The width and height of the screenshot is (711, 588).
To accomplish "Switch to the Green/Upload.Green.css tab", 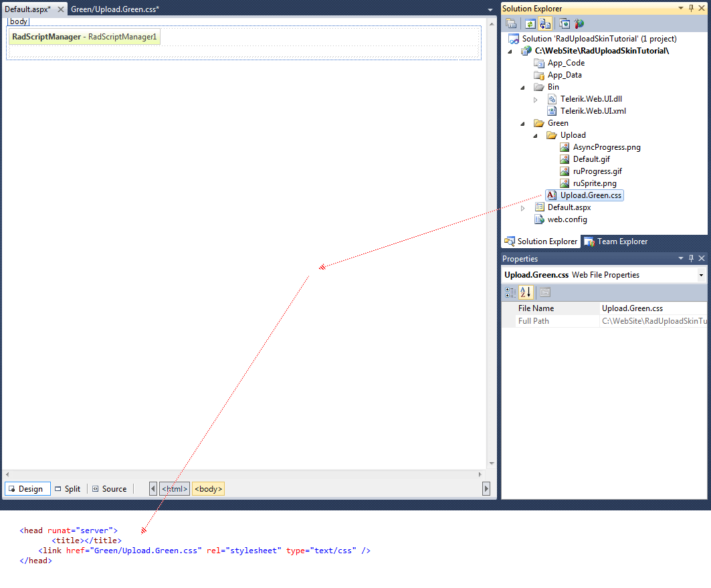I will [x=115, y=9].
